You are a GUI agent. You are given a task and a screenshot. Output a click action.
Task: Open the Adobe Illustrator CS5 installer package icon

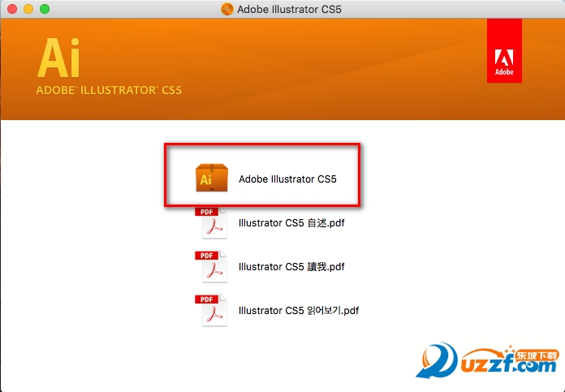point(212,178)
